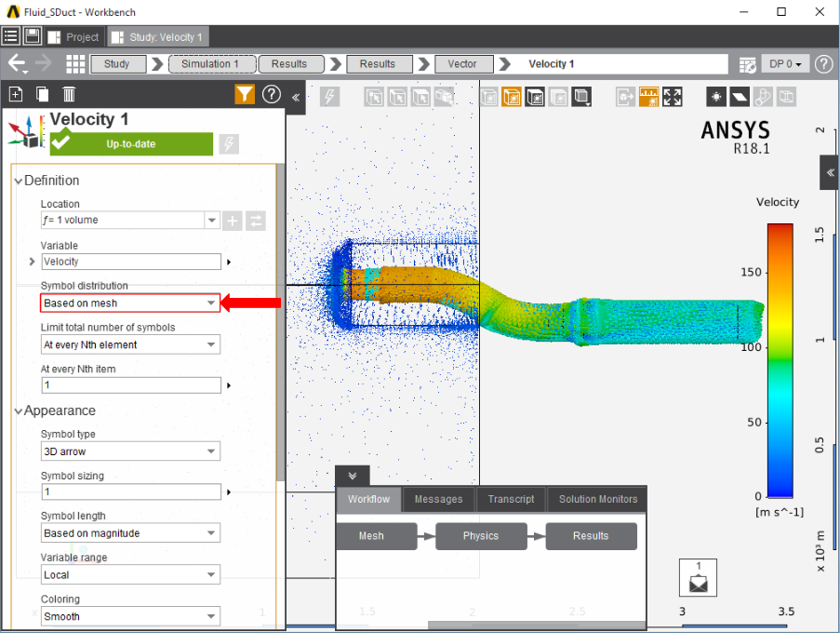This screenshot has height=633, width=840.
Task: Open the Location dropdown
Action: click(x=212, y=220)
